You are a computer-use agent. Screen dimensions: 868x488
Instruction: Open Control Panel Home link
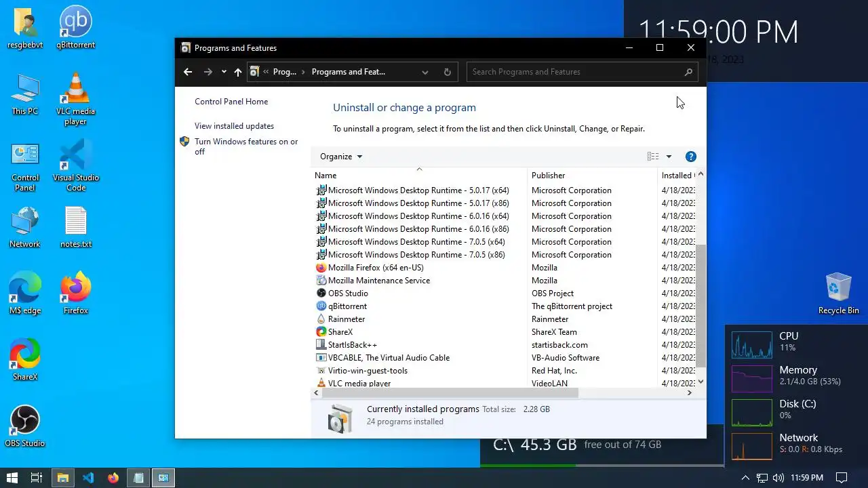pyautogui.click(x=231, y=102)
